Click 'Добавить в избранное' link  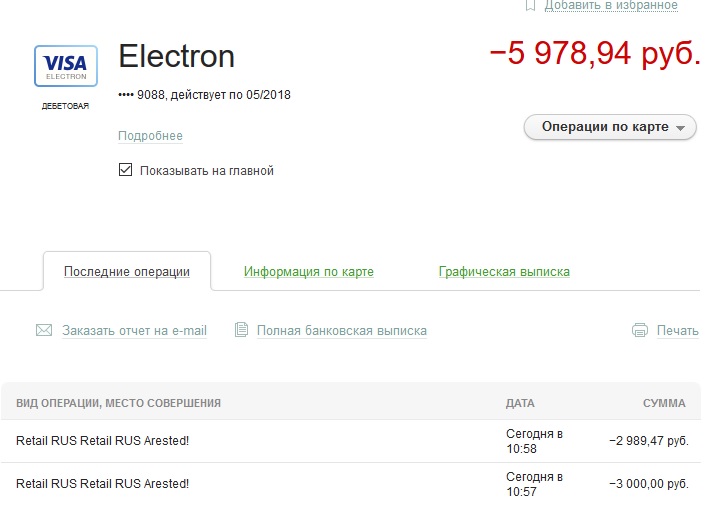611,5
